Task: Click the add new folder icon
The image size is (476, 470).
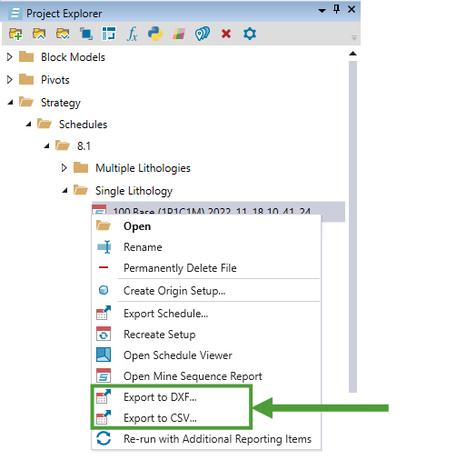Action: point(15,34)
